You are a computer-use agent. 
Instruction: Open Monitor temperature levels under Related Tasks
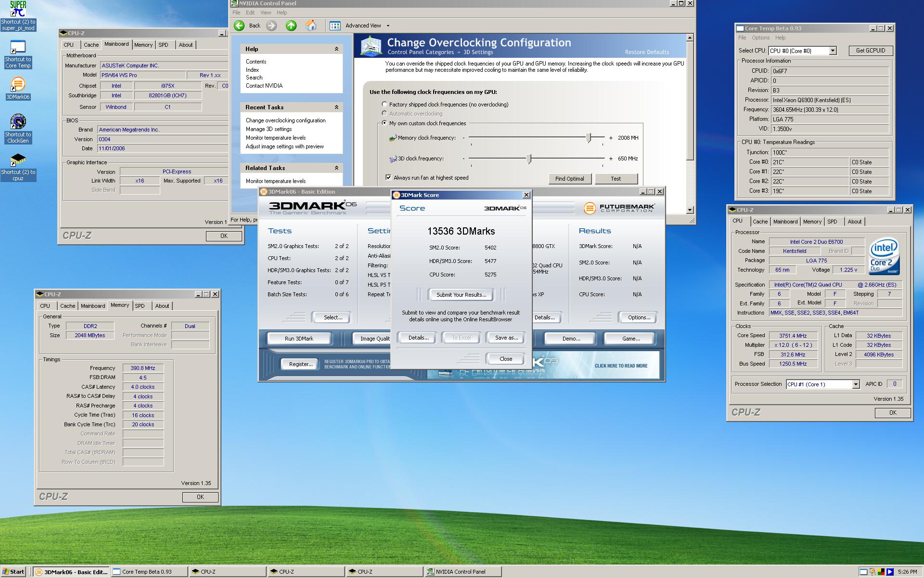275,181
